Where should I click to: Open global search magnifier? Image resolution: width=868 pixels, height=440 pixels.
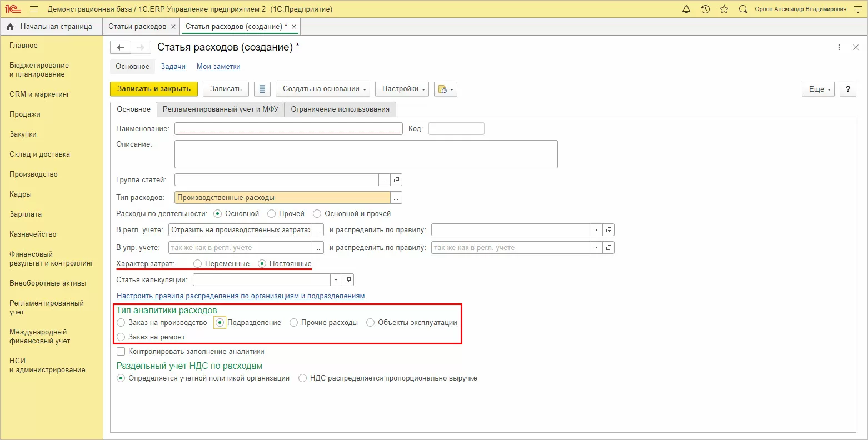tap(743, 9)
